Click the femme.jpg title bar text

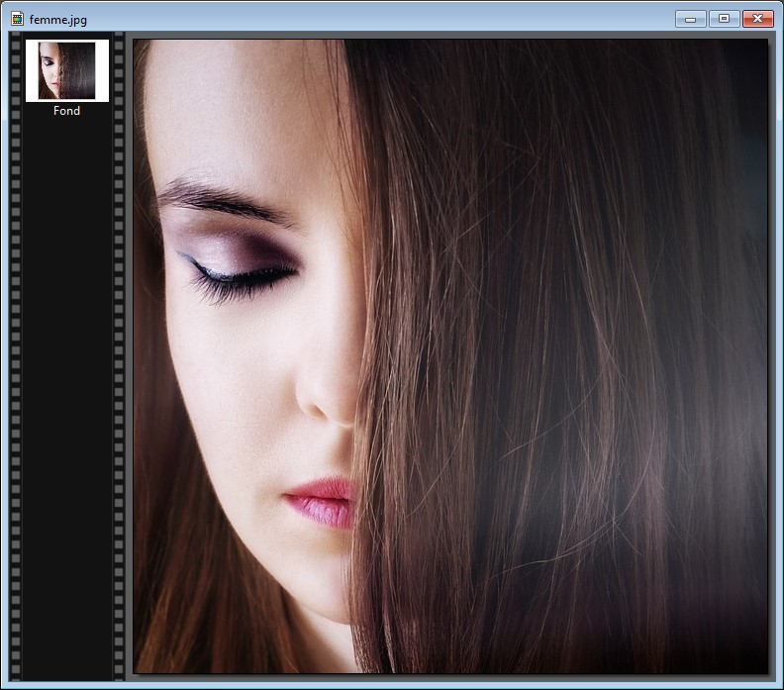(57, 19)
